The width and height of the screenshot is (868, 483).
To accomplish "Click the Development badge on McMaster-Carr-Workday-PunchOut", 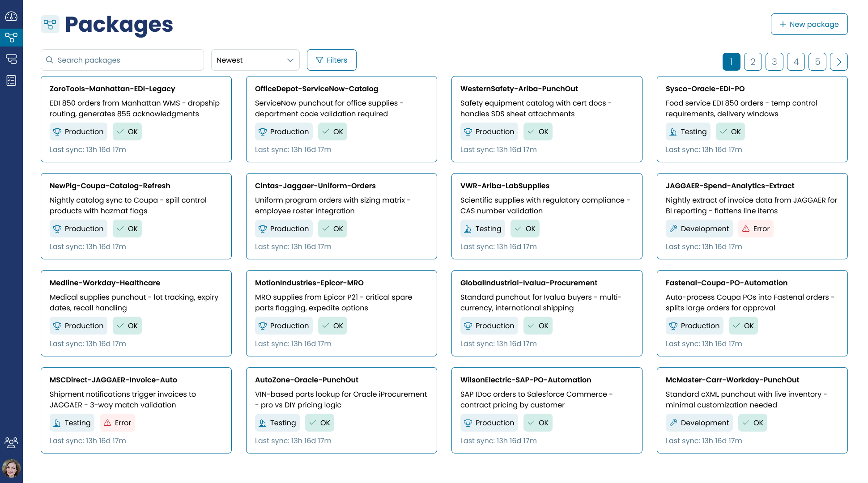I will (699, 423).
